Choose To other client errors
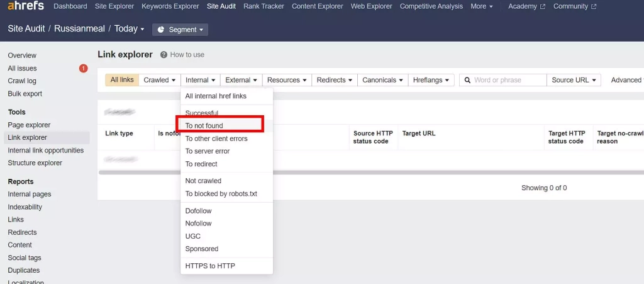Viewport: 644px width, 284px height. pyautogui.click(x=226, y=139)
